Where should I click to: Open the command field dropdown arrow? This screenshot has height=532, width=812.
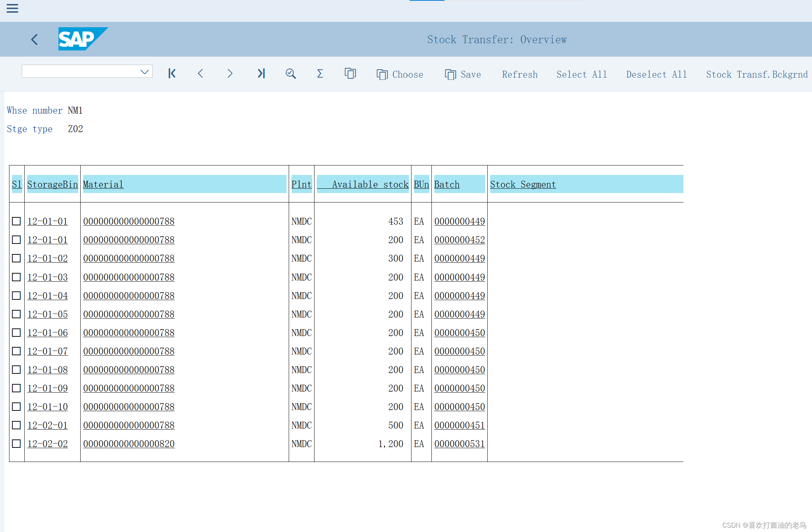(145, 71)
